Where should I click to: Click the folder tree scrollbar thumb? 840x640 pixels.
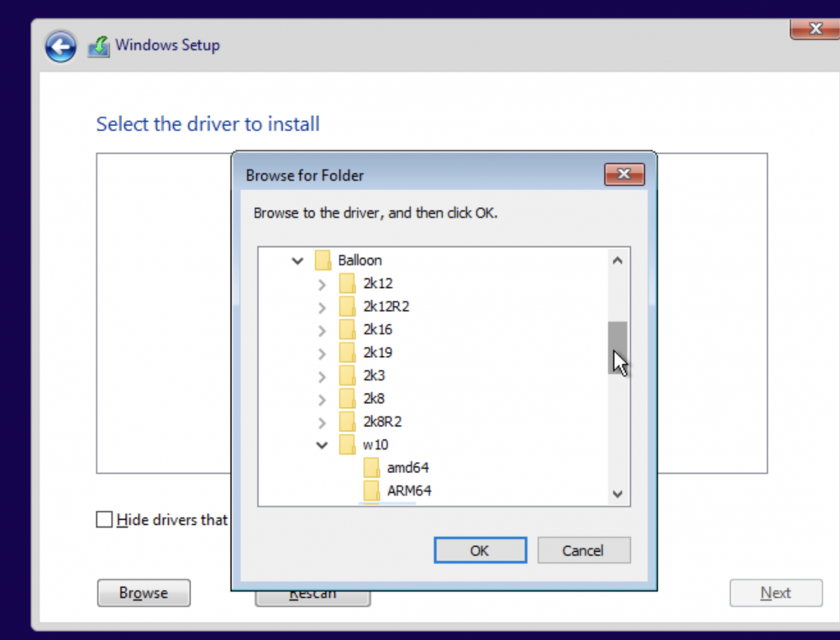pos(617,348)
